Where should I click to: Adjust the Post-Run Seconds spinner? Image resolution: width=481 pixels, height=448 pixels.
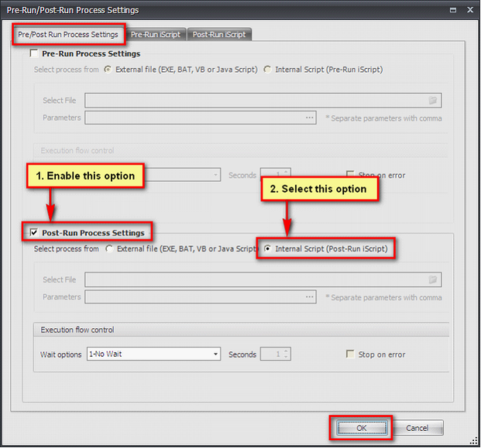(287, 354)
